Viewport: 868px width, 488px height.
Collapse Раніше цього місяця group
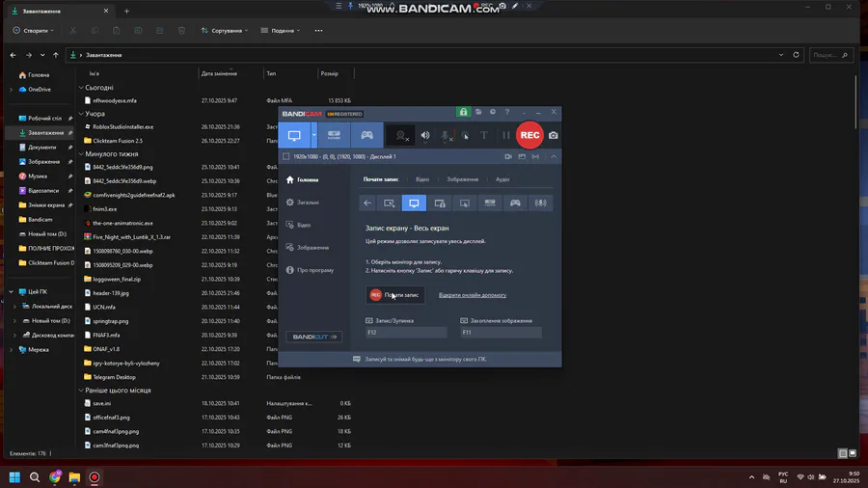[81, 390]
